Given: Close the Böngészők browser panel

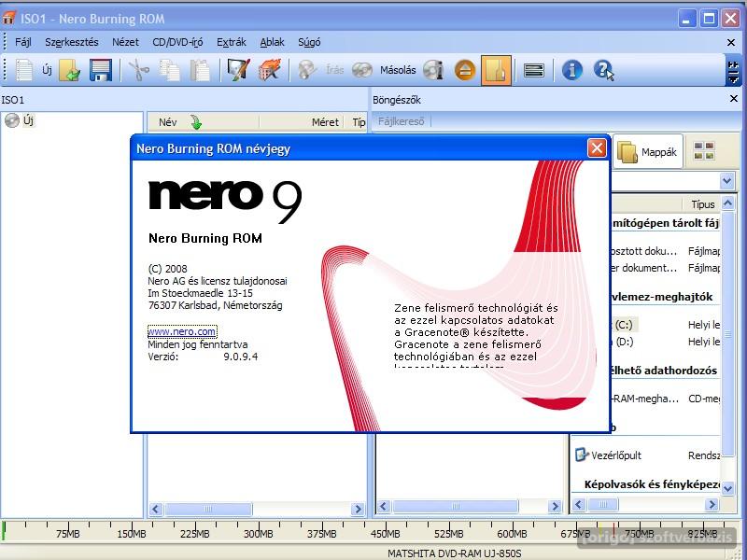Looking at the screenshot, I should 734,98.
